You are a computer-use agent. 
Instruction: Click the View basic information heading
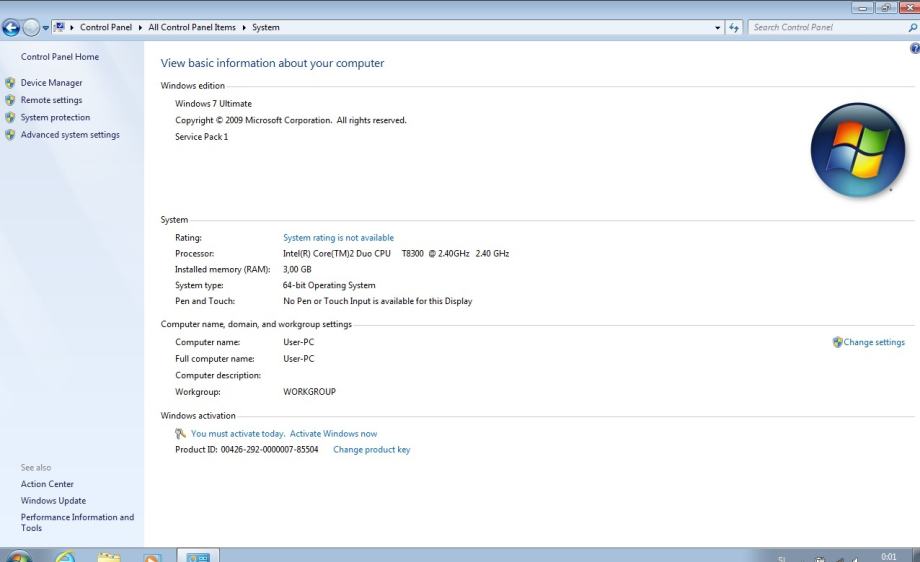click(x=272, y=63)
